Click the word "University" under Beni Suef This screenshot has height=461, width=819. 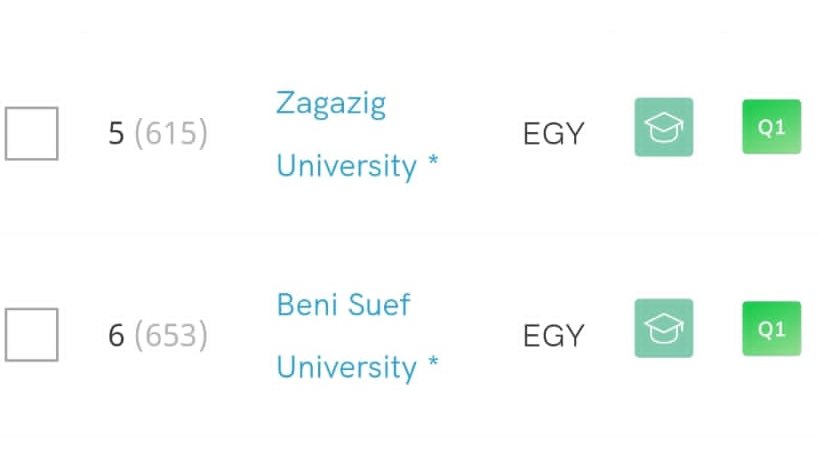tap(346, 368)
